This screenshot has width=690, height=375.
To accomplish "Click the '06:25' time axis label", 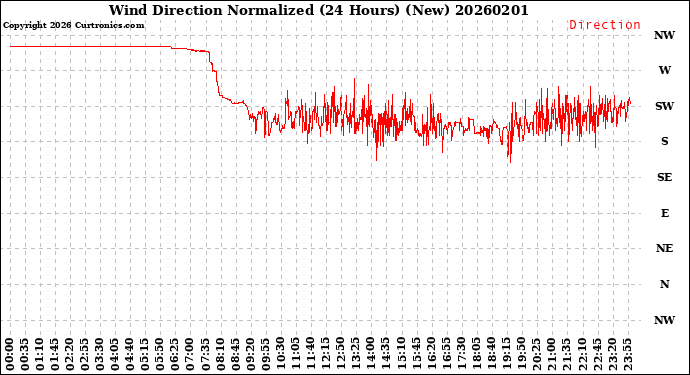I will tap(175, 355).
